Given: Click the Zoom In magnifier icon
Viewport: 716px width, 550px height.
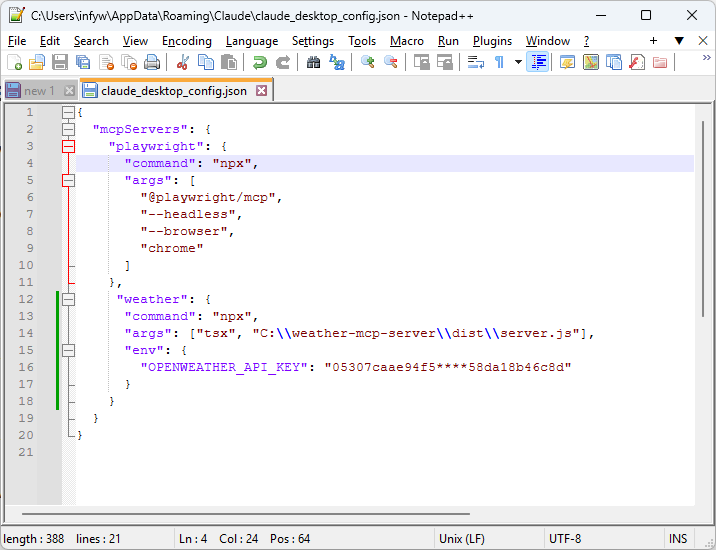Looking at the screenshot, I should 368,62.
